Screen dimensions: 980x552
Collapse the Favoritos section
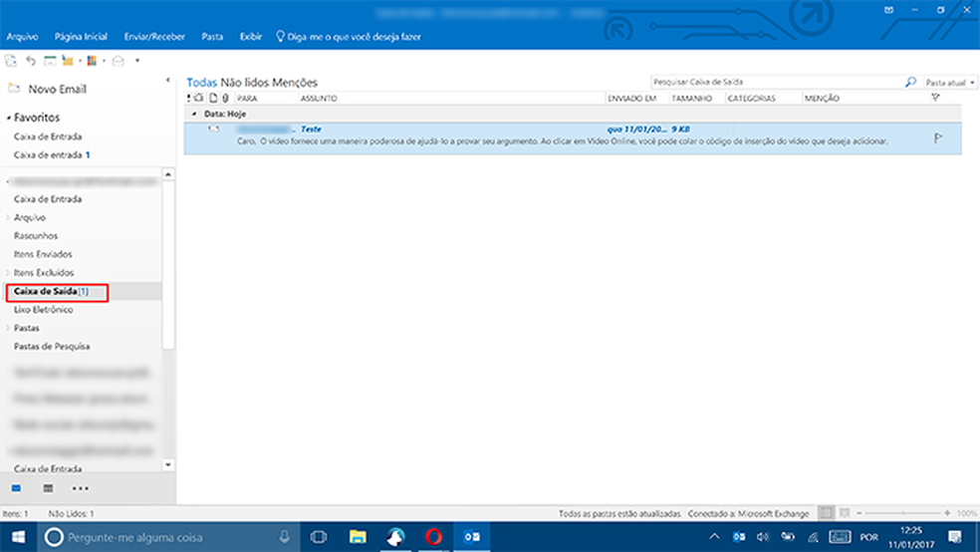click(x=9, y=118)
